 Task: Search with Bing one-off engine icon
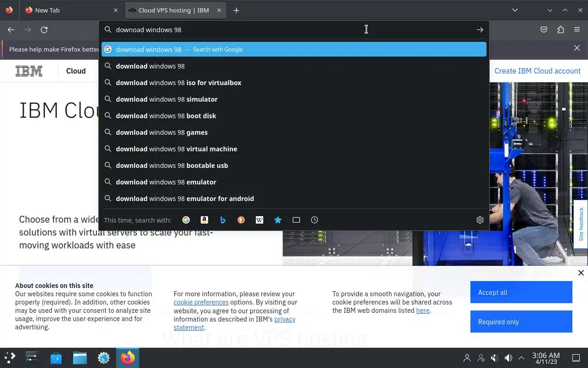(x=223, y=220)
